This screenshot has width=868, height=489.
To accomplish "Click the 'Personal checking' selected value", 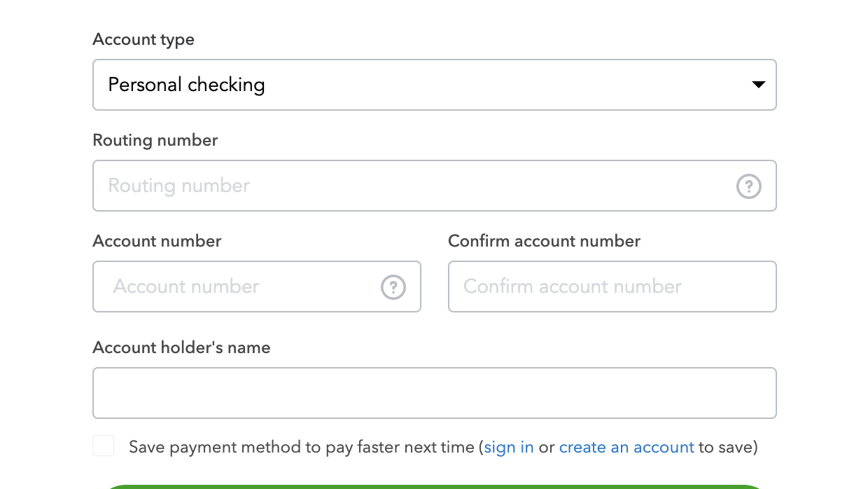I will [x=186, y=85].
